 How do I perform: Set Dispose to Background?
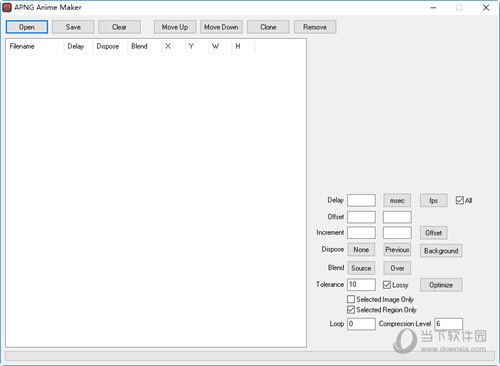[x=441, y=251]
